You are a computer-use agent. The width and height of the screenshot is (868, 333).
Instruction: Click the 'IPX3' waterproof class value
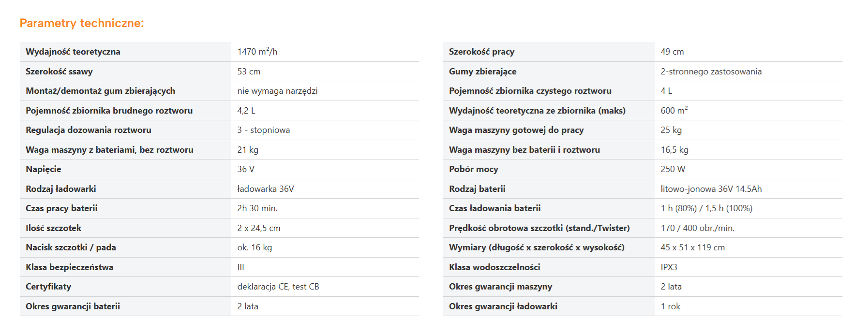tap(669, 267)
